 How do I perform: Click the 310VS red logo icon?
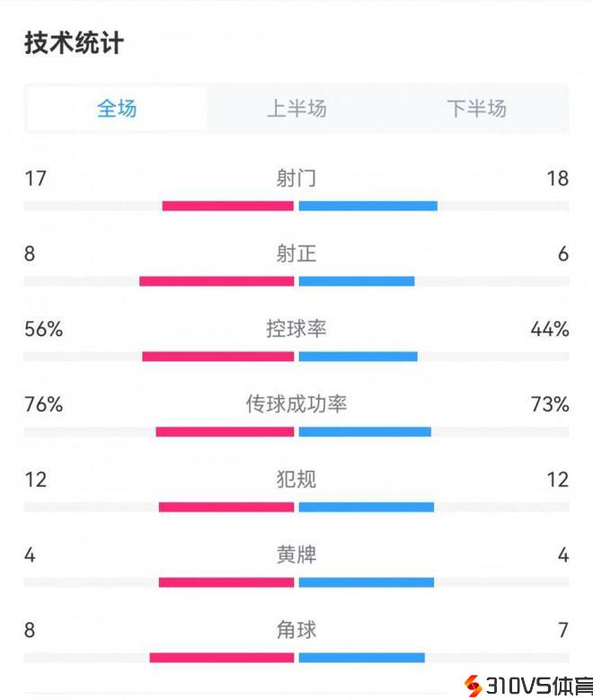coord(473,686)
